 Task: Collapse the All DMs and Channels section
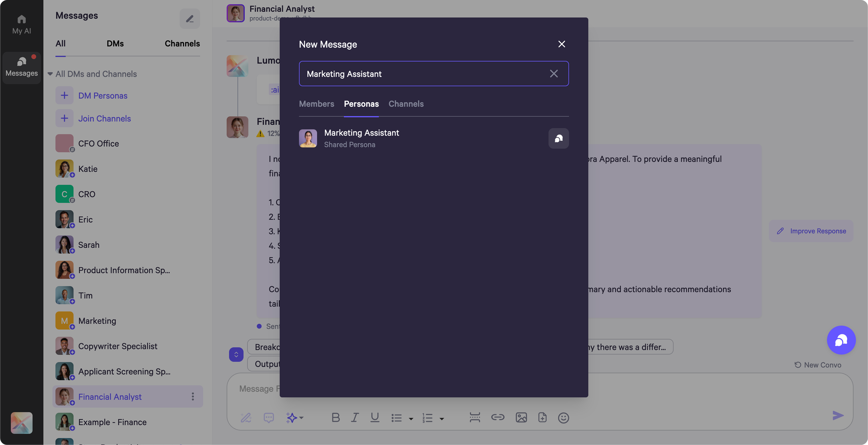coord(50,74)
